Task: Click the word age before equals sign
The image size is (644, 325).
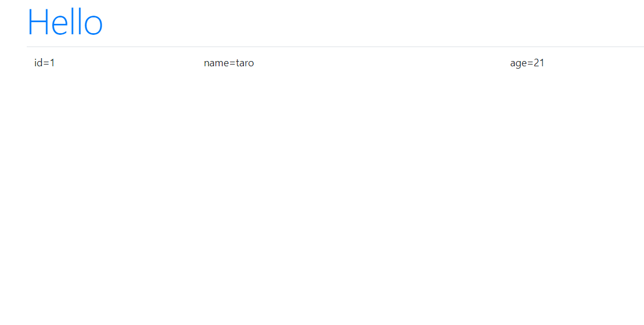Action: (519, 64)
